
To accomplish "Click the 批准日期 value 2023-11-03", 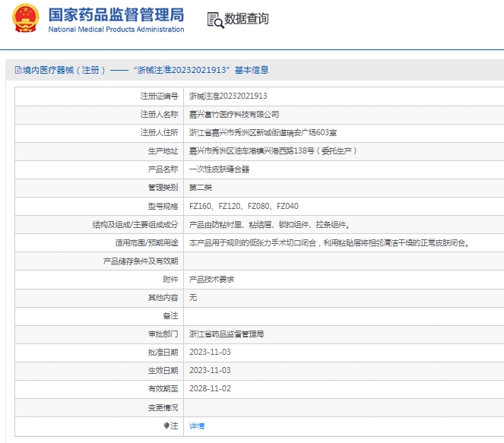I will [x=210, y=352].
